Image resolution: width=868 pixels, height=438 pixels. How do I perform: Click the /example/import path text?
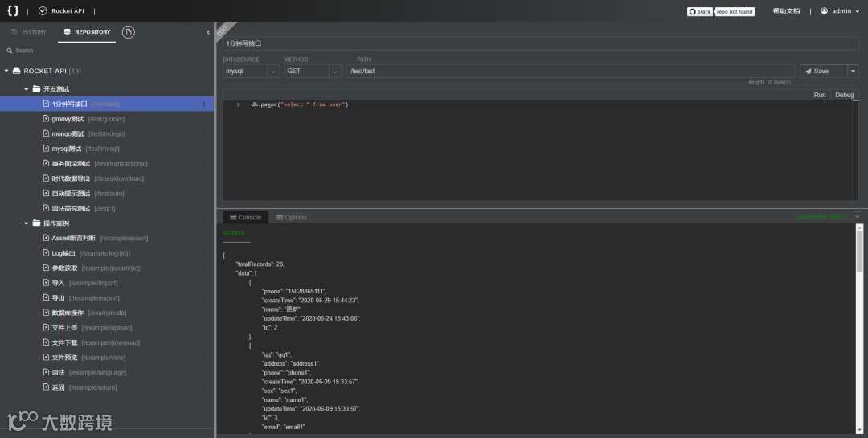click(x=93, y=283)
